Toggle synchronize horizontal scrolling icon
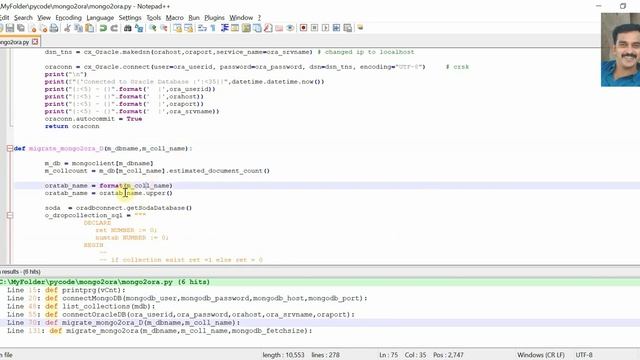This screenshot has height=360, width=640. point(189,28)
